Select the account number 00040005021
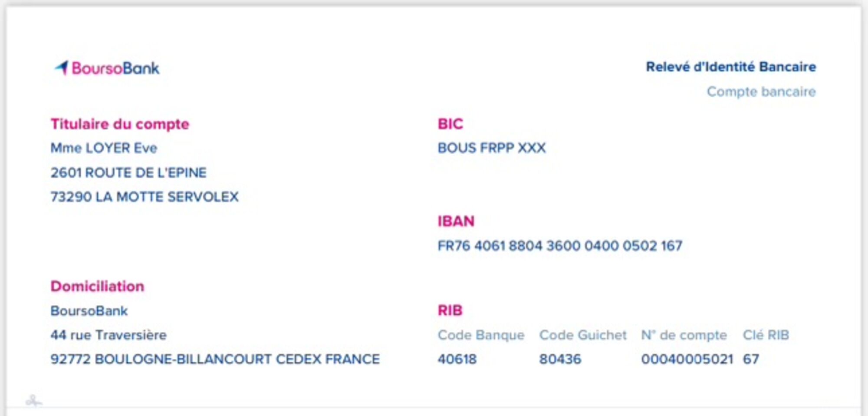Image resolution: width=868 pixels, height=416 pixels. (x=687, y=359)
